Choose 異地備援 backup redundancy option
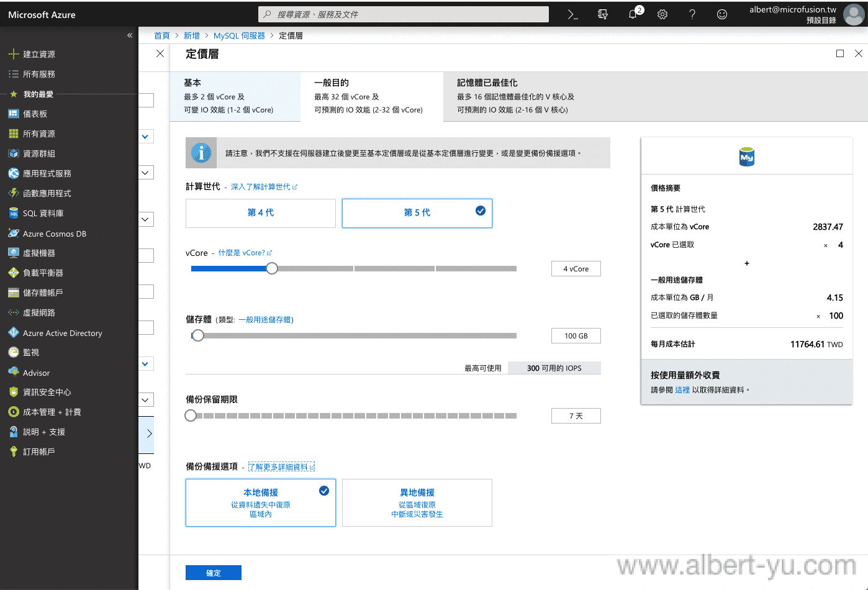The height and width of the screenshot is (590, 868). [417, 502]
